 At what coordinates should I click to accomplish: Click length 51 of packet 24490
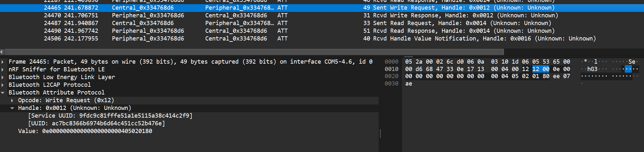[x=367, y=31]
